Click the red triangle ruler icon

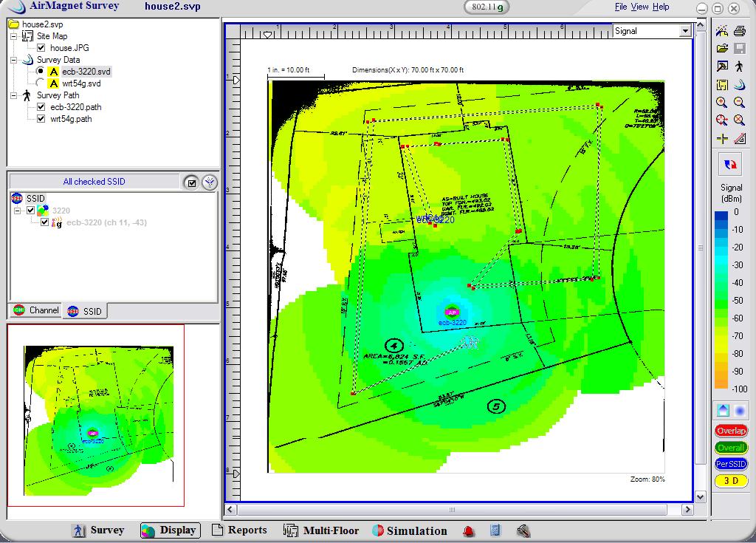[x=740, y=139]
